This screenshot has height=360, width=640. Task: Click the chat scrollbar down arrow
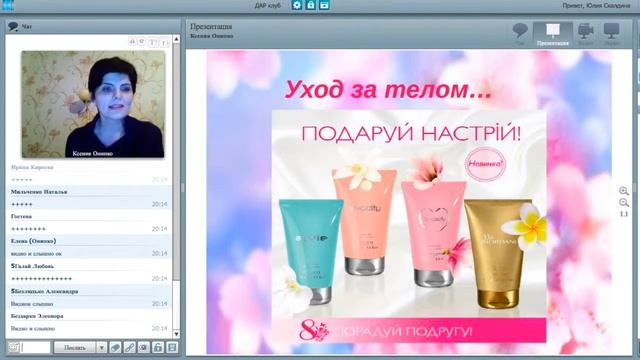176,334
